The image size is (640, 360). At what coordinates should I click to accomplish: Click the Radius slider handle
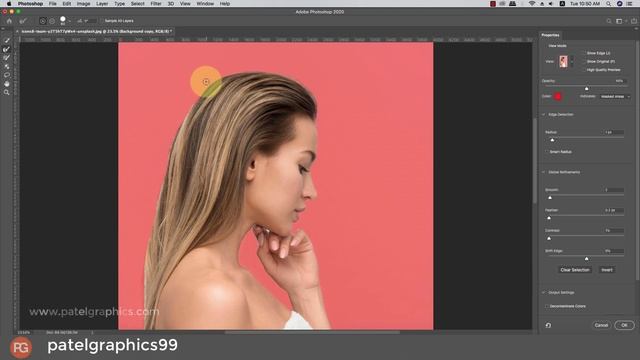(552, 140)
